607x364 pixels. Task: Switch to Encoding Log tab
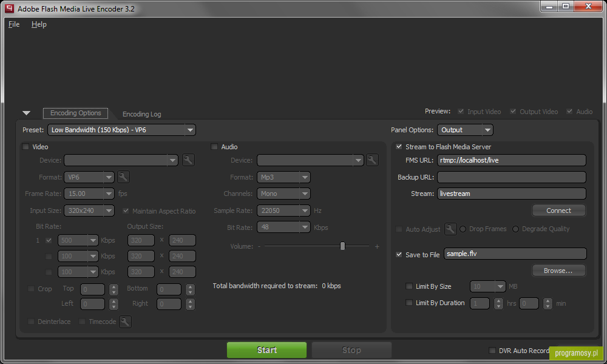click(141, 114)
